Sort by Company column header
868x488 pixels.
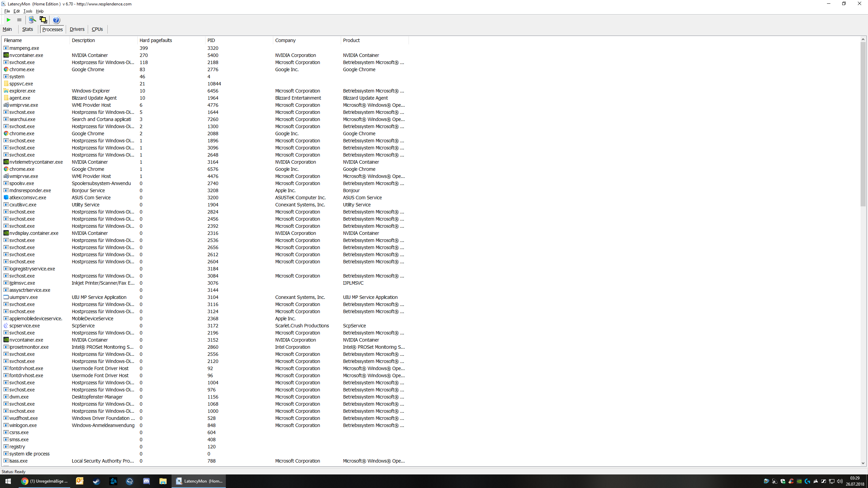point(285,40)
